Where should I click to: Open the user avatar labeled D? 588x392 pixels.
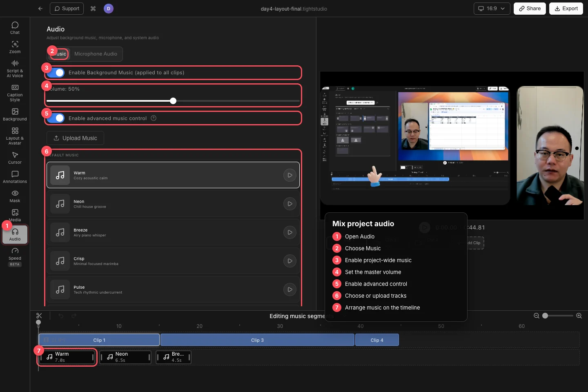109,9
